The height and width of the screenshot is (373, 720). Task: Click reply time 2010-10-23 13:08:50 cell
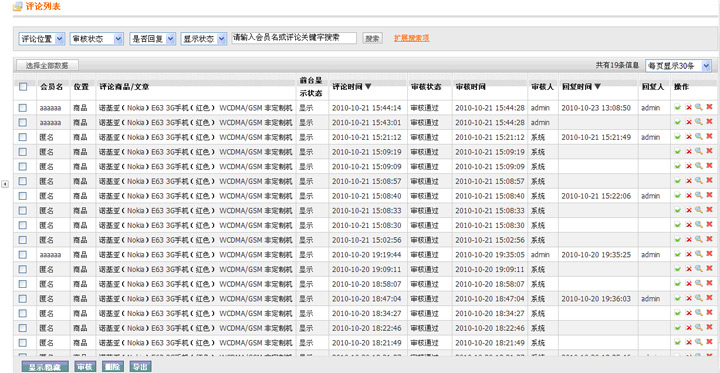[596, 108]
